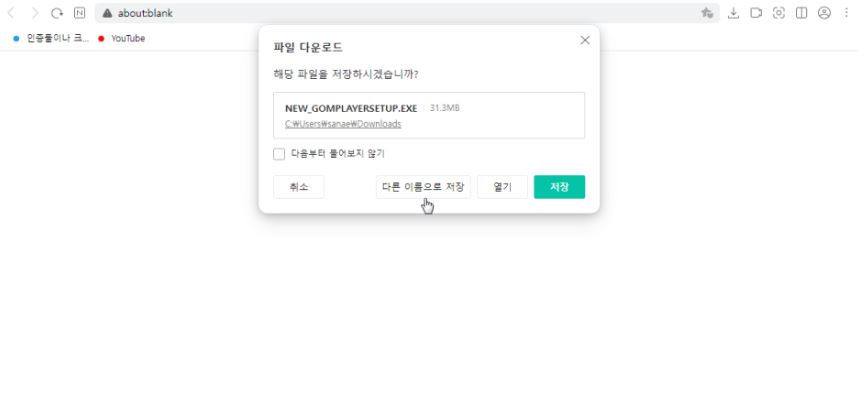The image size is (858, 417).
Task: Open the '인증툴이나 크...' bookmark
Action: pyautogui.click(x=51, y=38)
